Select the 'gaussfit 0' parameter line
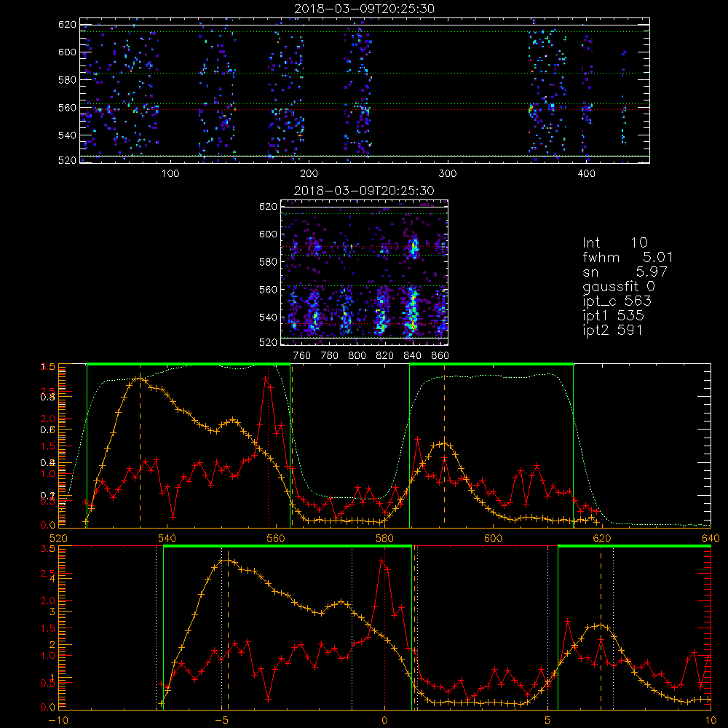The width and height of the screenshot is (728, 728). pyautogui.click(x=619, y=286)
